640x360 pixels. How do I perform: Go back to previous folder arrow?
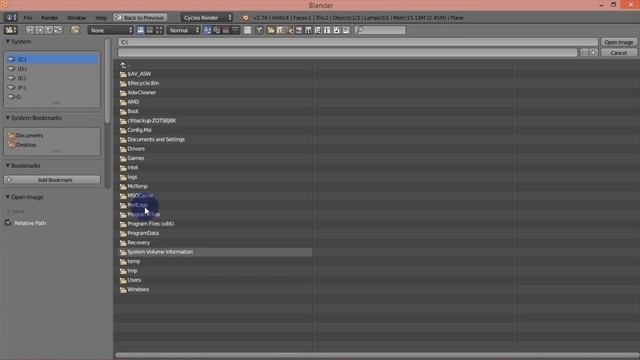coord(30,30)
